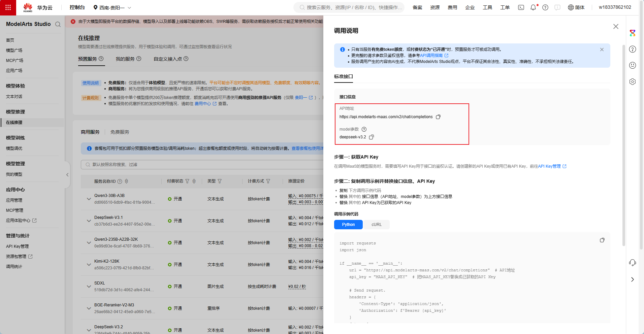Open 控制台 in the top bar

pos(77,7)
